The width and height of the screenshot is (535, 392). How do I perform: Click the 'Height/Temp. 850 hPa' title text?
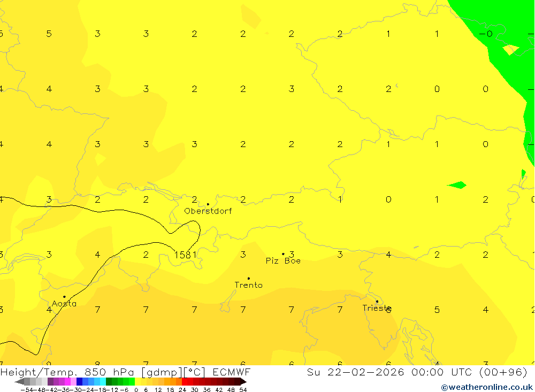tap(67, 372)
